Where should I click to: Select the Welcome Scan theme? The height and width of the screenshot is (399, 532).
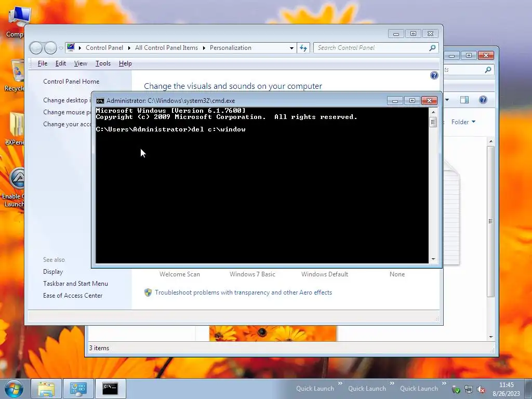coord(179,274)
